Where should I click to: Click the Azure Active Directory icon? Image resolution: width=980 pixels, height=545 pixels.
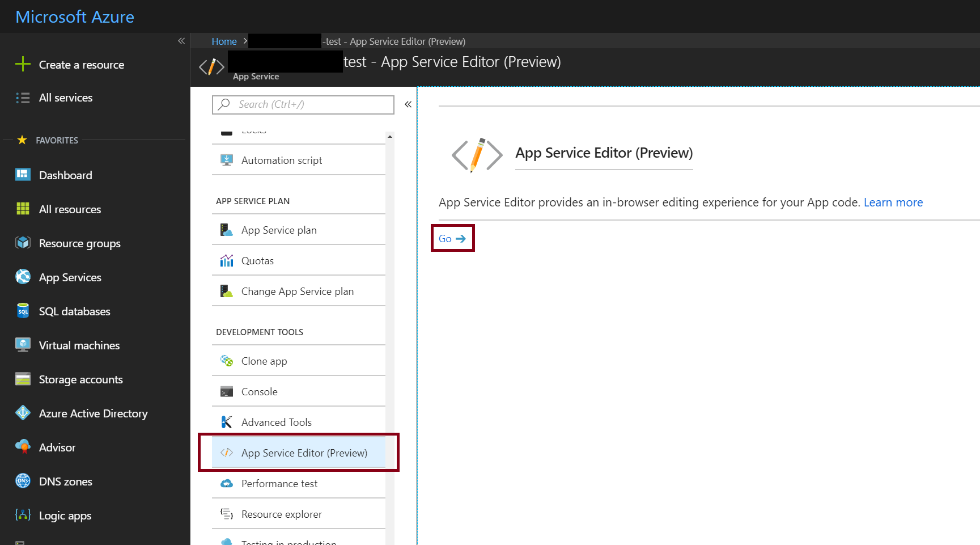point(23,413)
